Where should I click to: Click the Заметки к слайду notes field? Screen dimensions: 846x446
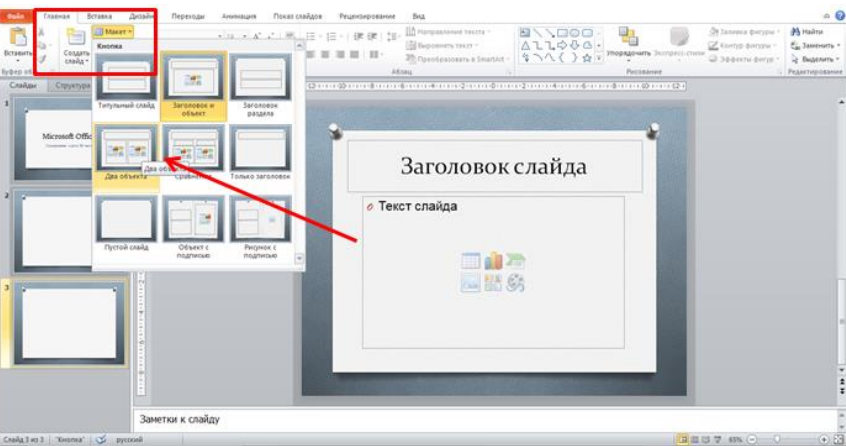pyautogui.click(x=480, y=418)
